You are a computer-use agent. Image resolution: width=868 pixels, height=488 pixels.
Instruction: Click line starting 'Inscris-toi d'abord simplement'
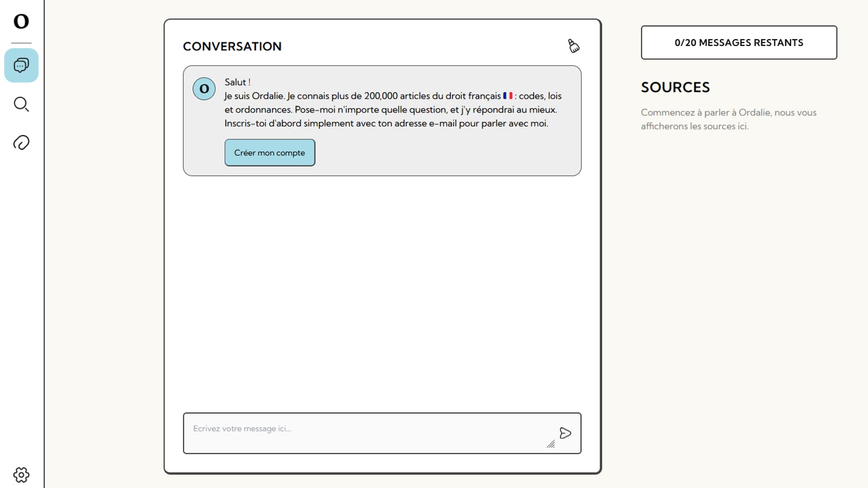pyautogui.click(x=386, y=123)
